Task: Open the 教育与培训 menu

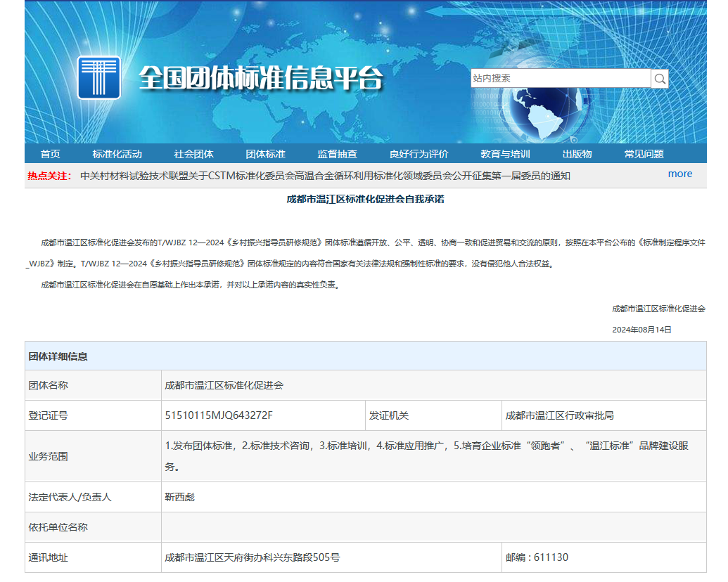Action: click(x=505, y=154)
